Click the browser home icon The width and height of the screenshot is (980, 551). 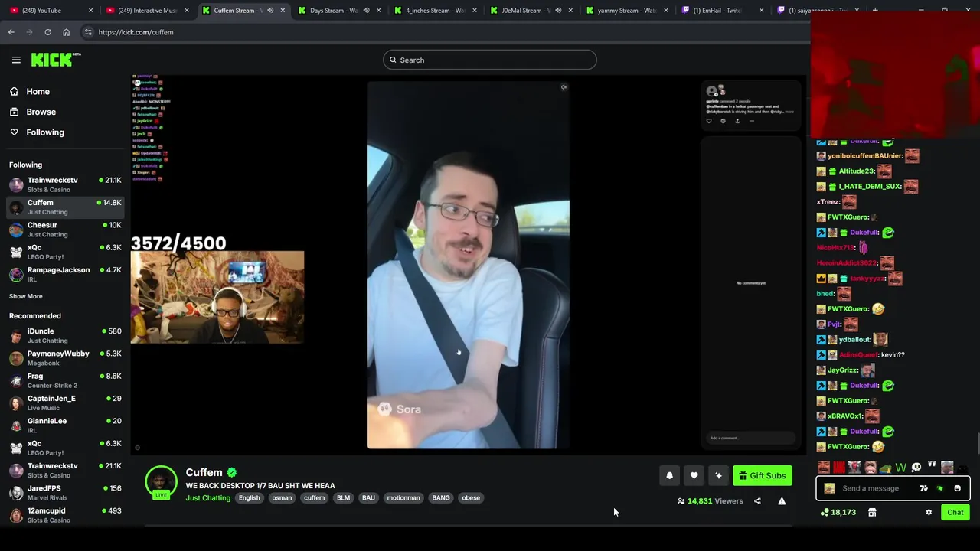[x=66, y=32]
